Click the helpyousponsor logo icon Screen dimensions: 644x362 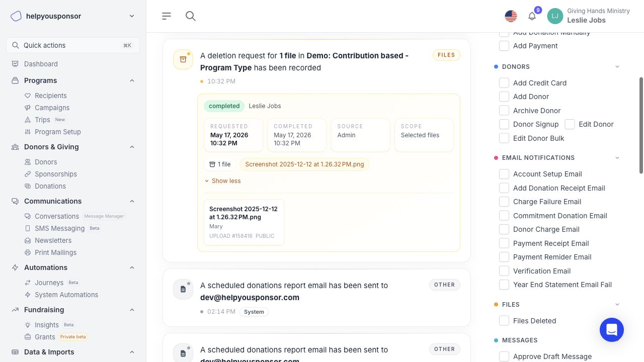[x=16, y=16]
